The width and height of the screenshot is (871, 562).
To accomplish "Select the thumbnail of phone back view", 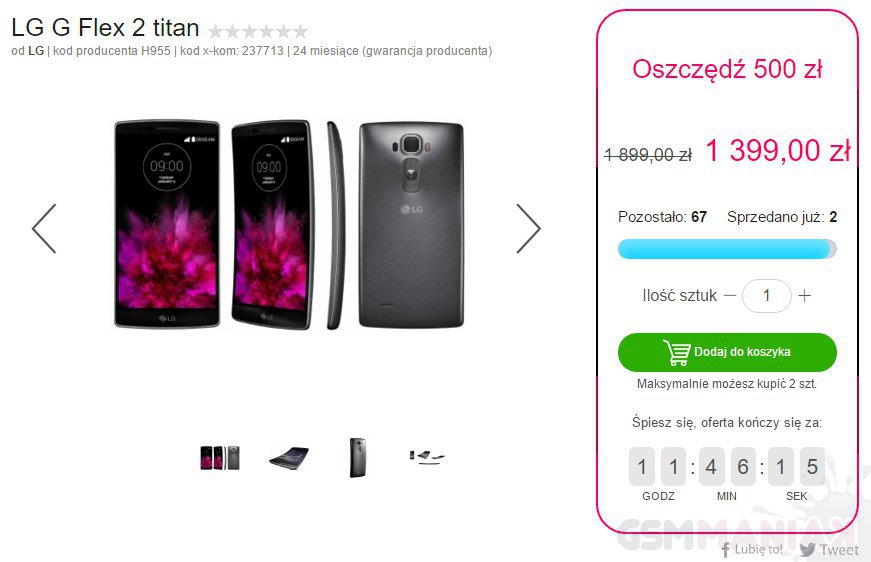I will pos(358,458).
